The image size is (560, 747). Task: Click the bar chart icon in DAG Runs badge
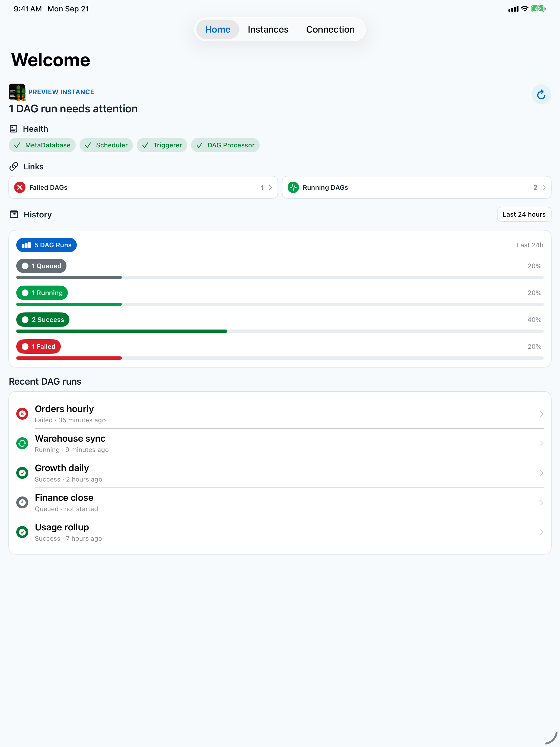26,245
